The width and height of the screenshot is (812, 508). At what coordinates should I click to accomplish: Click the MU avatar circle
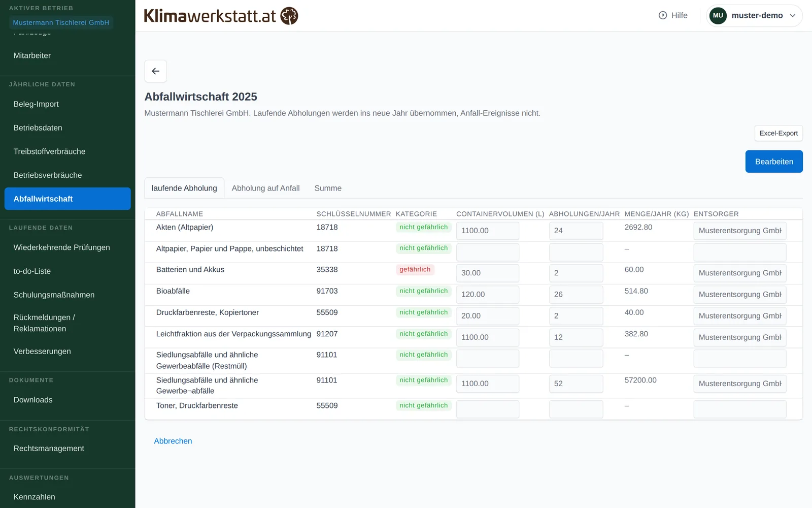pos(718,15)
